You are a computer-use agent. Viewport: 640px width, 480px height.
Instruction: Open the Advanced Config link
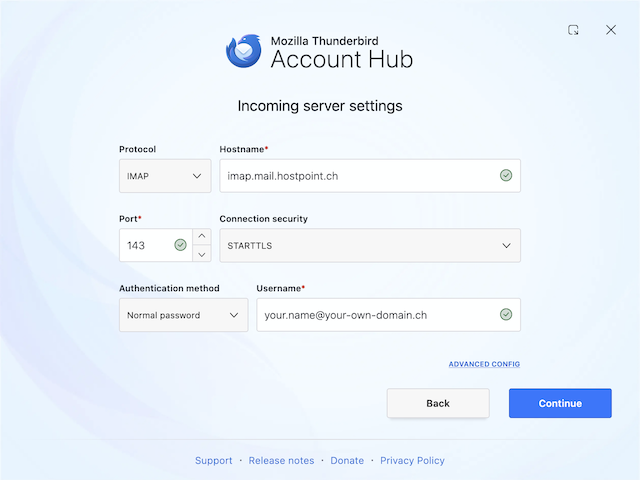tap(484, 364)
